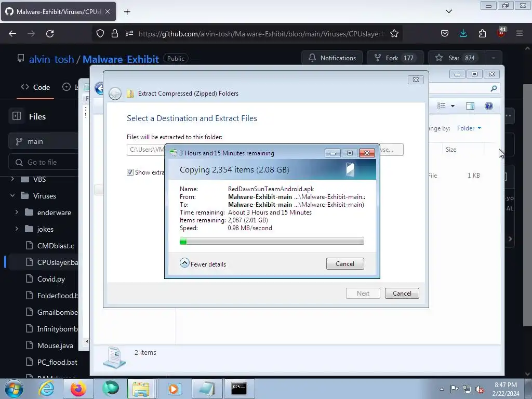Open clock showing 8:47 PM

(506, 389)
